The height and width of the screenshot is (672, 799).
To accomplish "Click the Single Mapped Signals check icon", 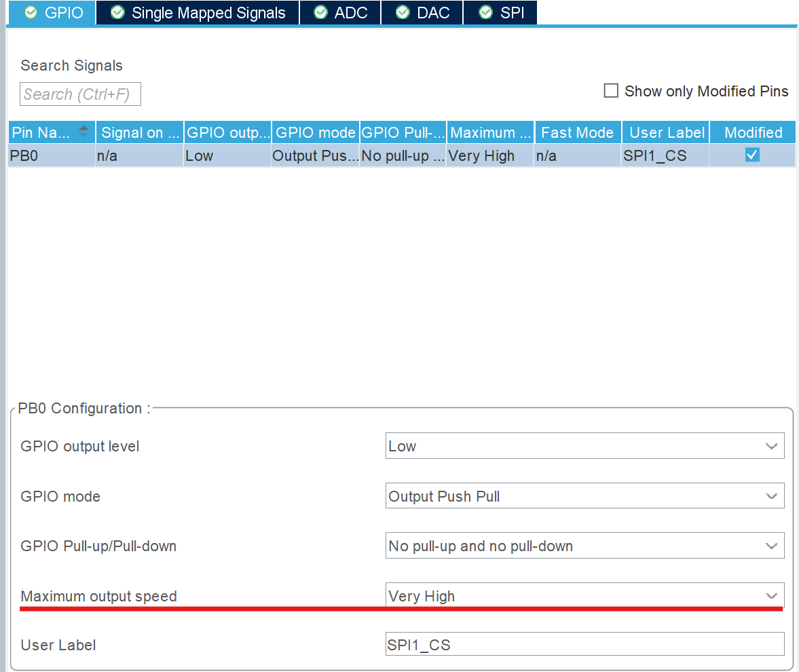I will (117, 12).
